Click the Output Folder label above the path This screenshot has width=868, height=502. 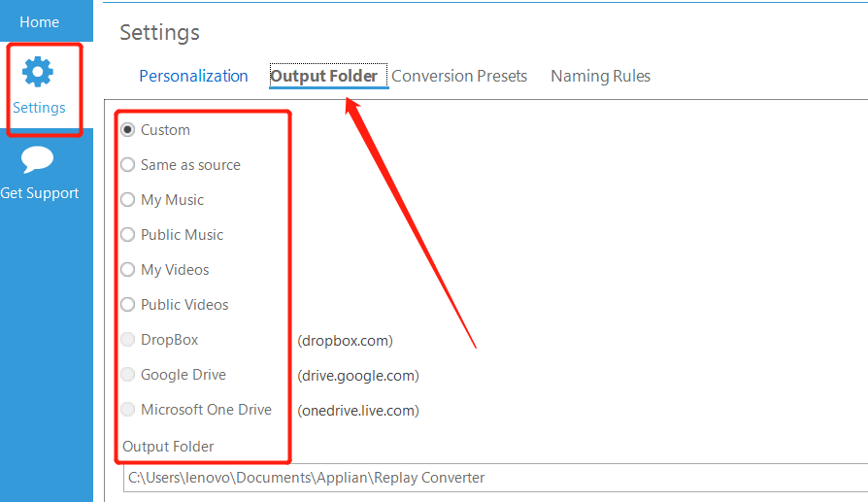point(168,447)
